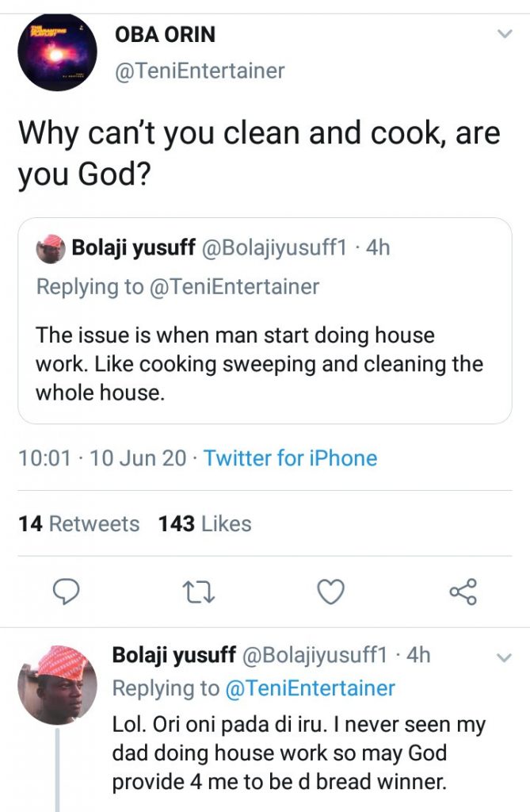Expand the options chevron on the main tweet
This screenshot has width=530, height=812.
pyautogui.click(x=504, y=34)
